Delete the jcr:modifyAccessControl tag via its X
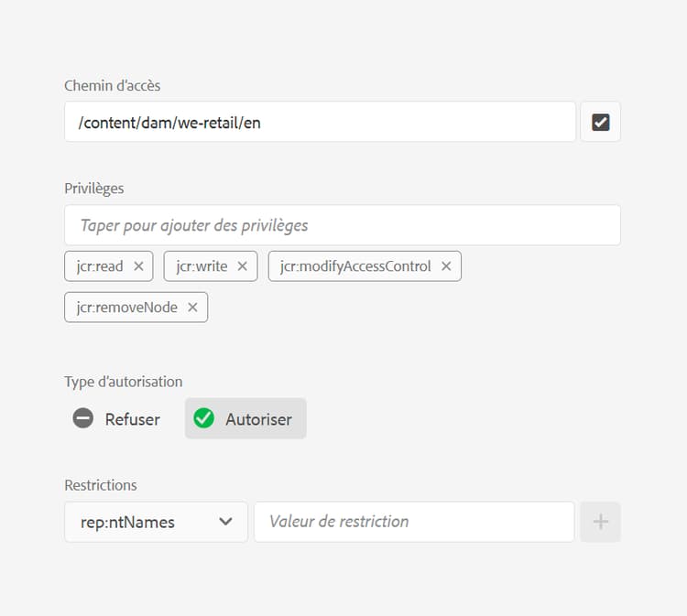 point(446,266)
